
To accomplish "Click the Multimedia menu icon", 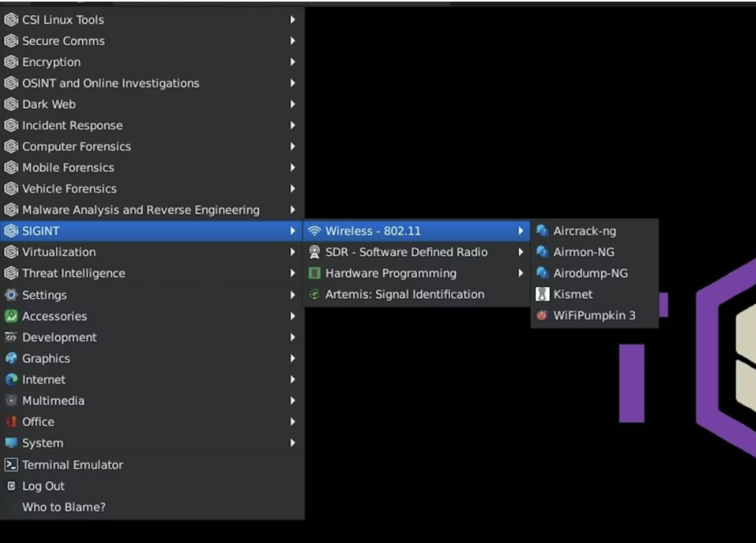I will tap(11, 401).
